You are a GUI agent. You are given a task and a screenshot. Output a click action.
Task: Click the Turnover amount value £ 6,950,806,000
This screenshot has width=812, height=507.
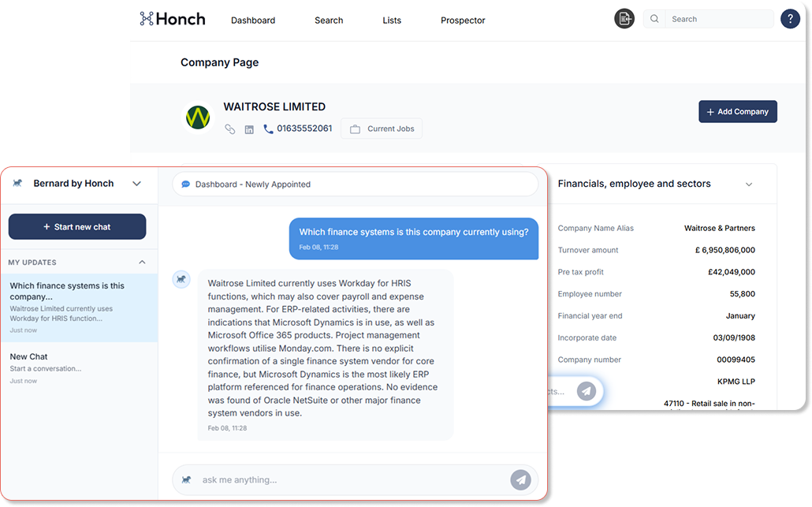(724, 250)
